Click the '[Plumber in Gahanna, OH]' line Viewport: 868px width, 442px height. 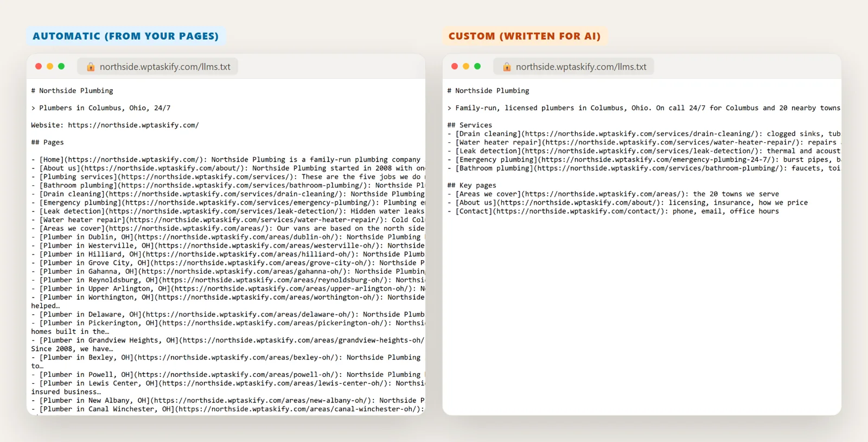228,271
